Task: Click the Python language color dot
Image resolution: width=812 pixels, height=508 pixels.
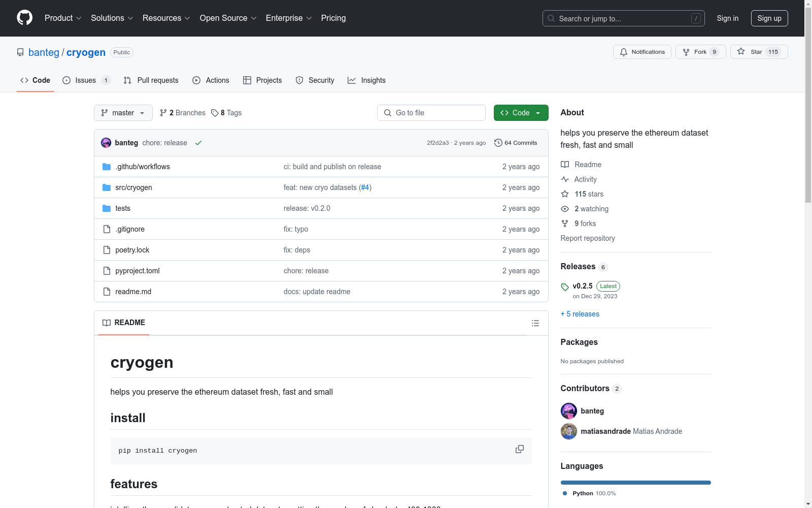Action: coord(565,493)
